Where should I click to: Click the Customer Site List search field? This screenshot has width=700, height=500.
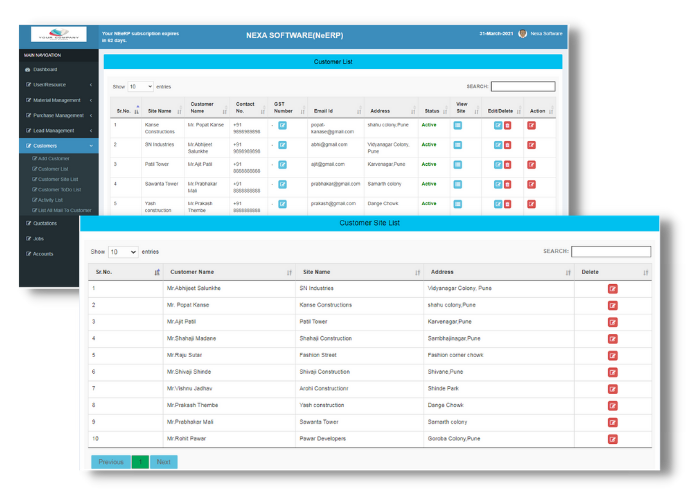coord(610,252)
